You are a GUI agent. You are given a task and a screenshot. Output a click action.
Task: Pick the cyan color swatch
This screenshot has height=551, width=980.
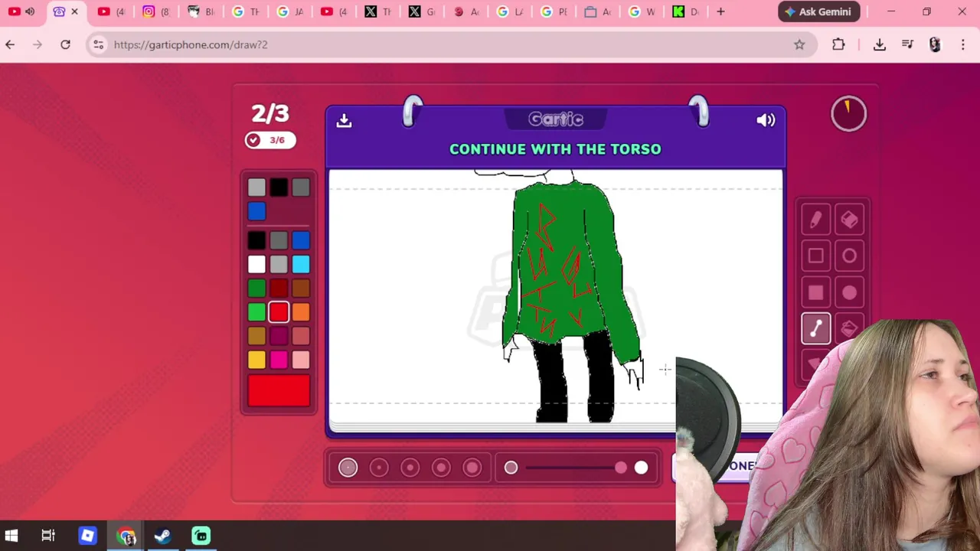301,264
